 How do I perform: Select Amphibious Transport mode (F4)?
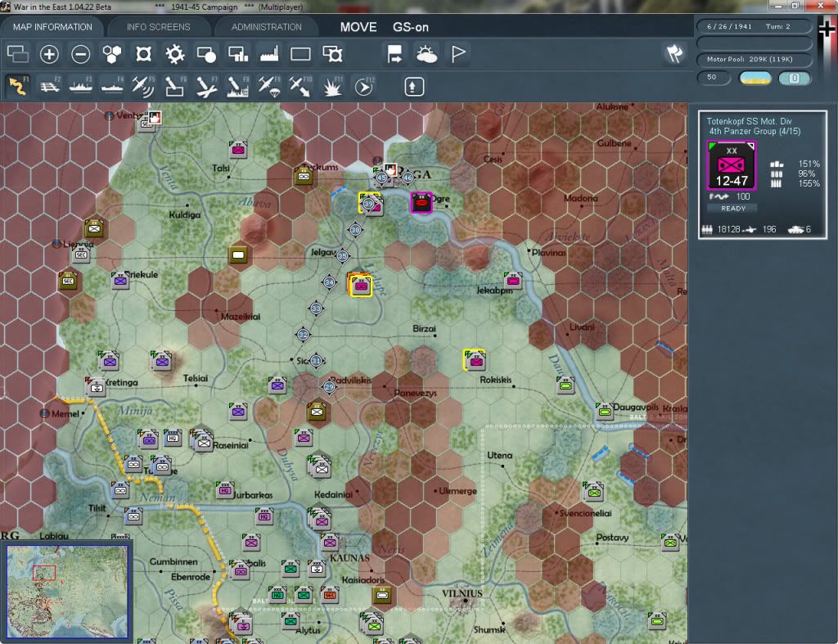[x=112, y=87]
